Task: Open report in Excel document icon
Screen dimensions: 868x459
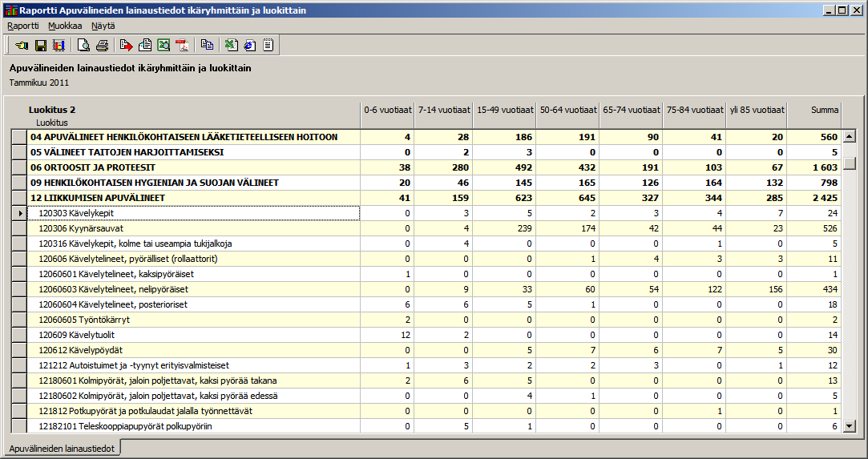Action: (x=232, y=46)
